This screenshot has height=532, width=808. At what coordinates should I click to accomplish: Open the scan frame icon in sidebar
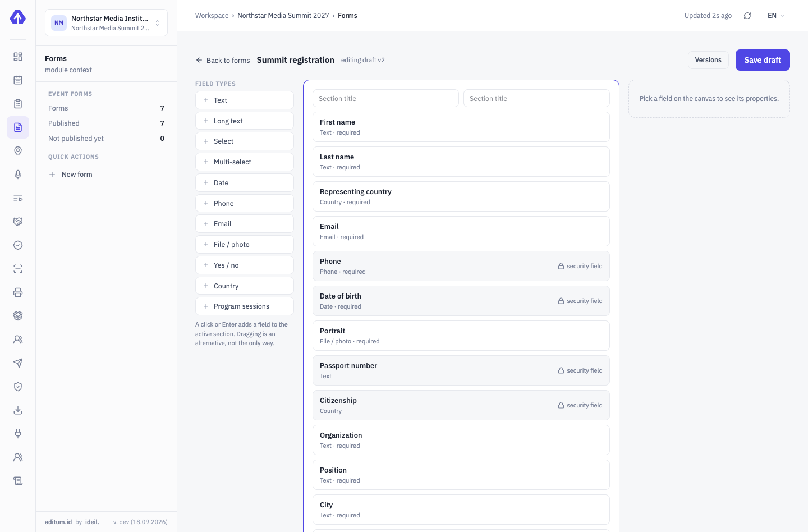click(x=18, y=269)
